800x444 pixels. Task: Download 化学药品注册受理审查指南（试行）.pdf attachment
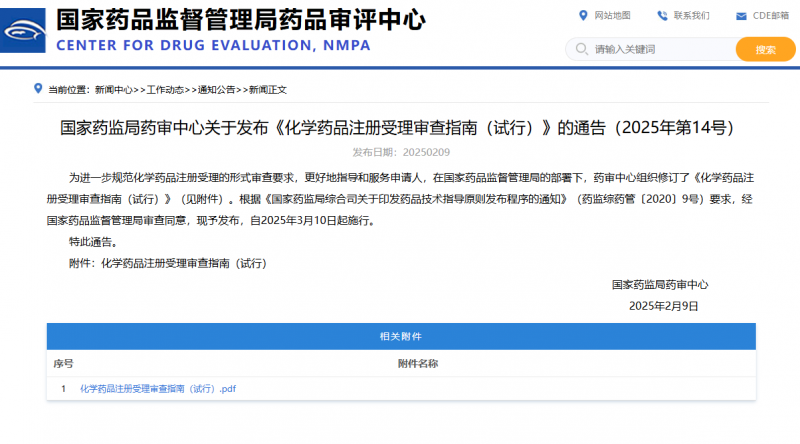pos(157,389)
